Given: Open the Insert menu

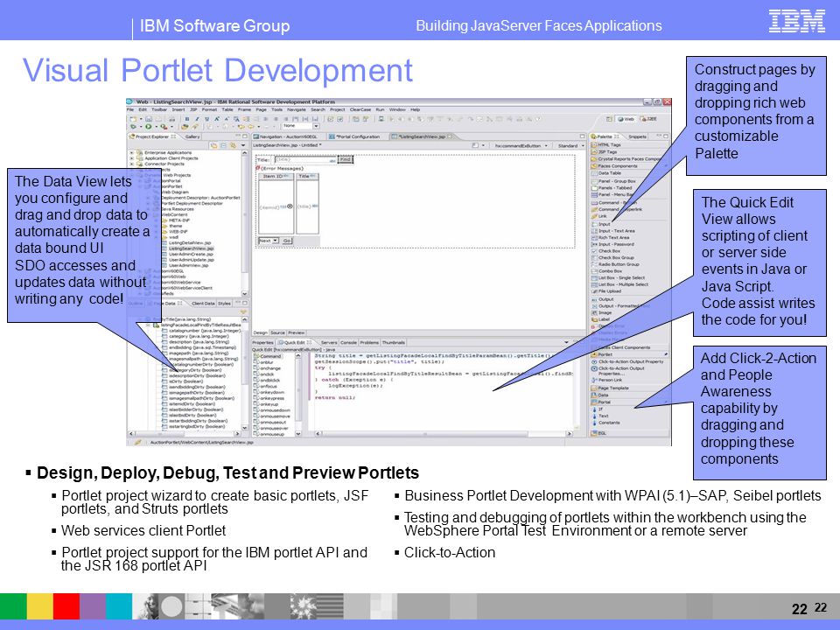Looking at the screenshot, I should 178,109.
